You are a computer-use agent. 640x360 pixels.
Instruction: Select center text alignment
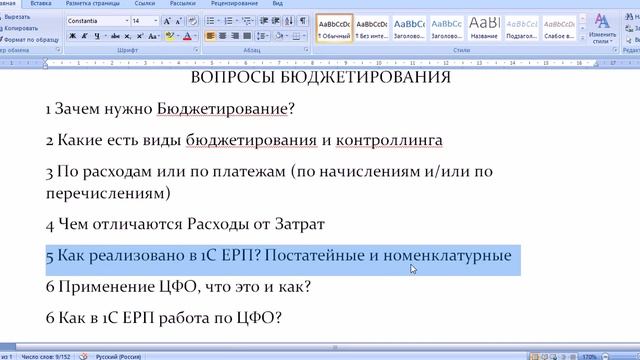pos(222,36)
